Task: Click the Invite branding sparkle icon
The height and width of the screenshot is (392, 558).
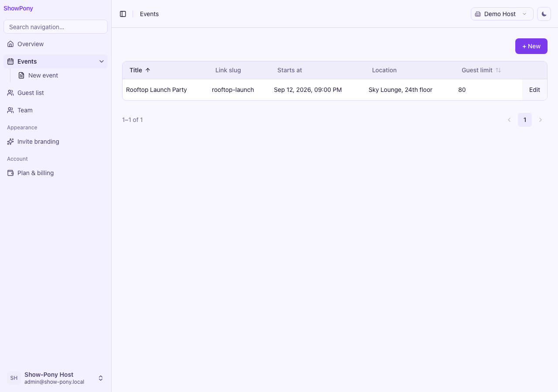Action: [x=10, y=142]
